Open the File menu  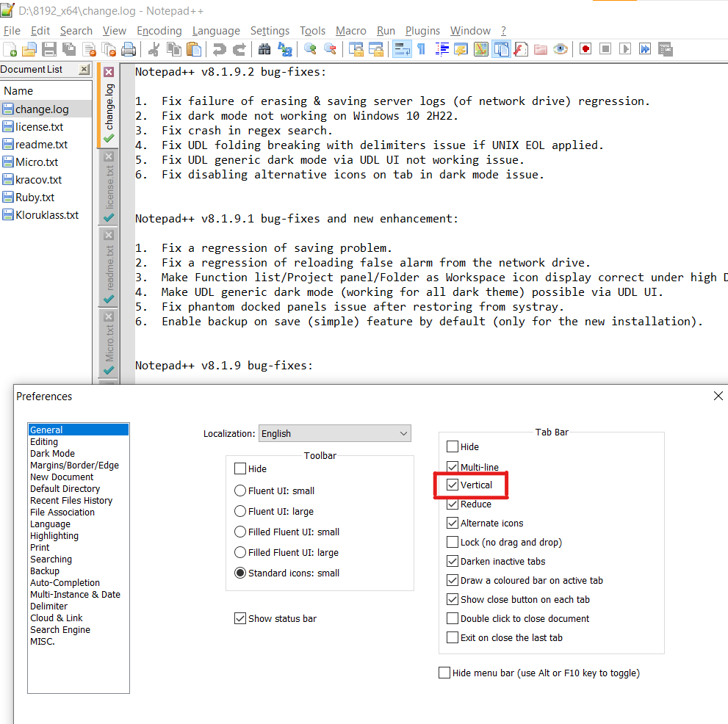[x=12, y=31]
